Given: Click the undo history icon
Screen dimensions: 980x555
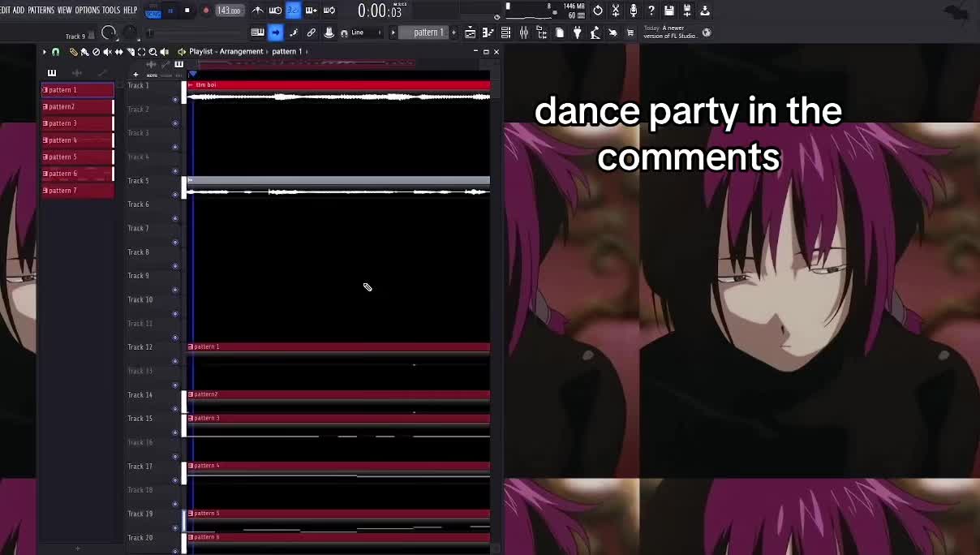Looking at the screenshot, I should tap(598, 11).
